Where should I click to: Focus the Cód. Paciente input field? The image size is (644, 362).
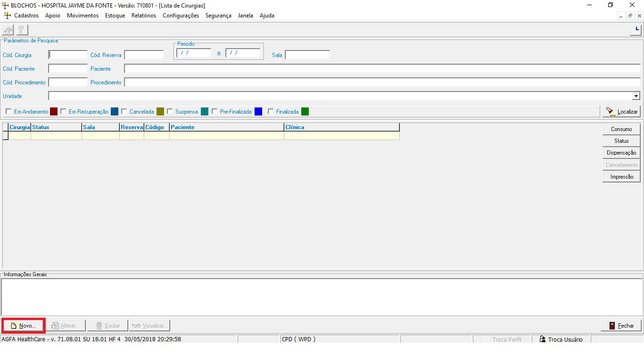tap(68, 68)
